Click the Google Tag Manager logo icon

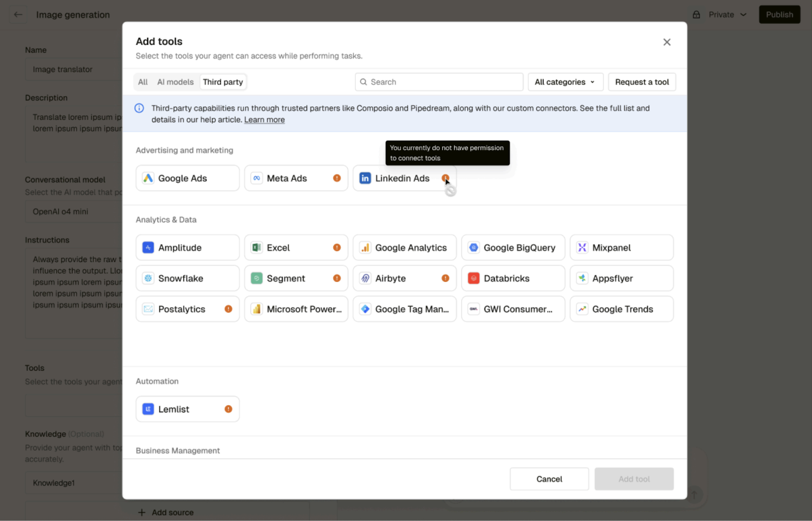tap(365, 309)
